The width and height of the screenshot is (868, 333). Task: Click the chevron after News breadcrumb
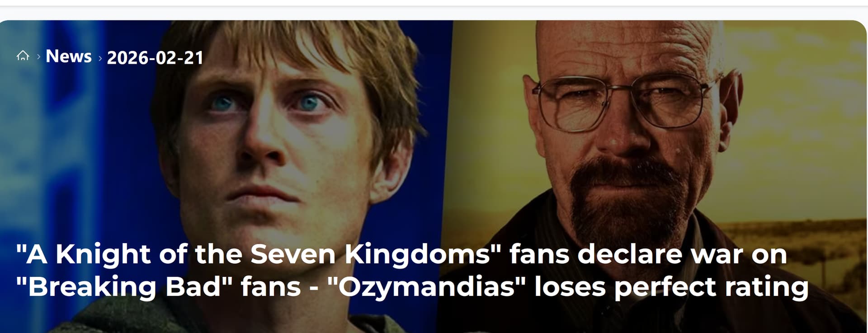coord(100,58)
